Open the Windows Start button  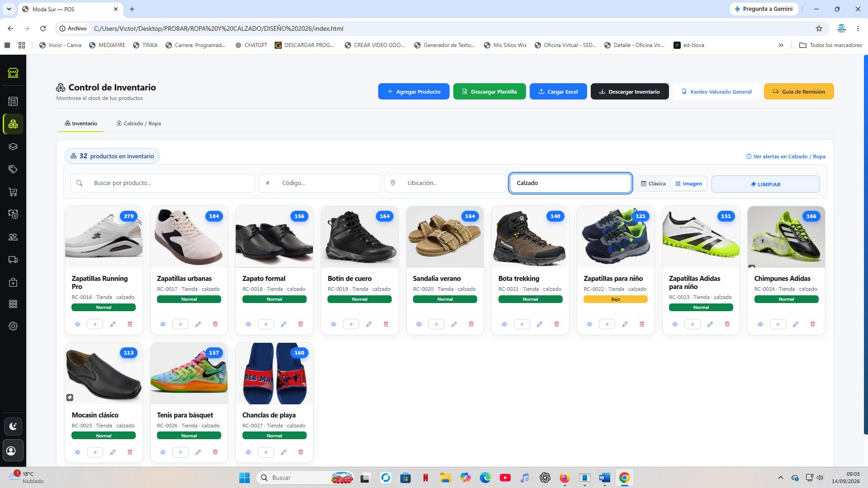(x=244, y=478)
